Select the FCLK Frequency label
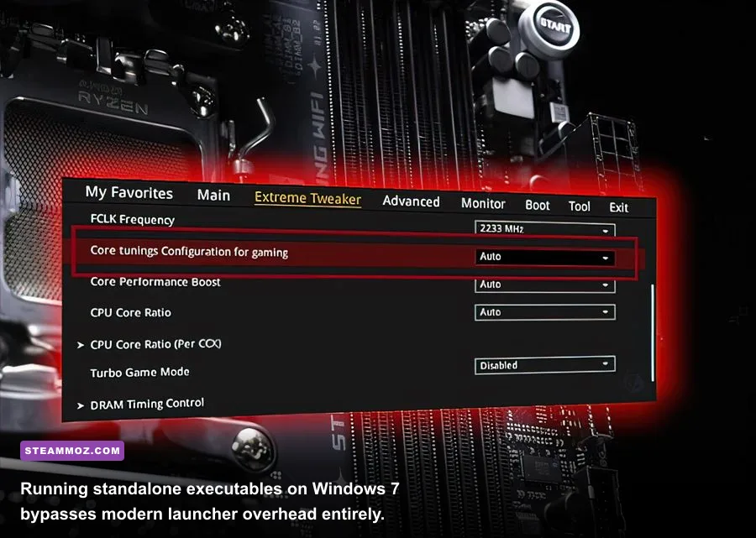756x538 pixels. [133, 220]
